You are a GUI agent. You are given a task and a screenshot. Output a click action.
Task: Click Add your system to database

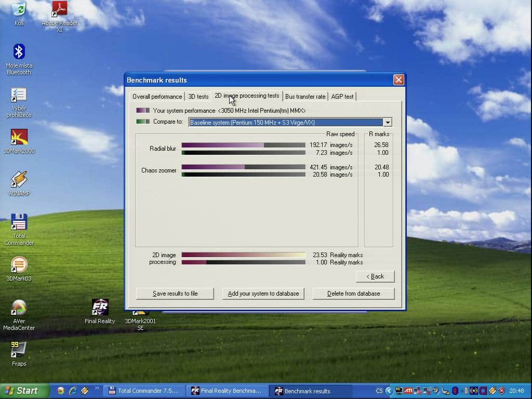pos(263,294)
